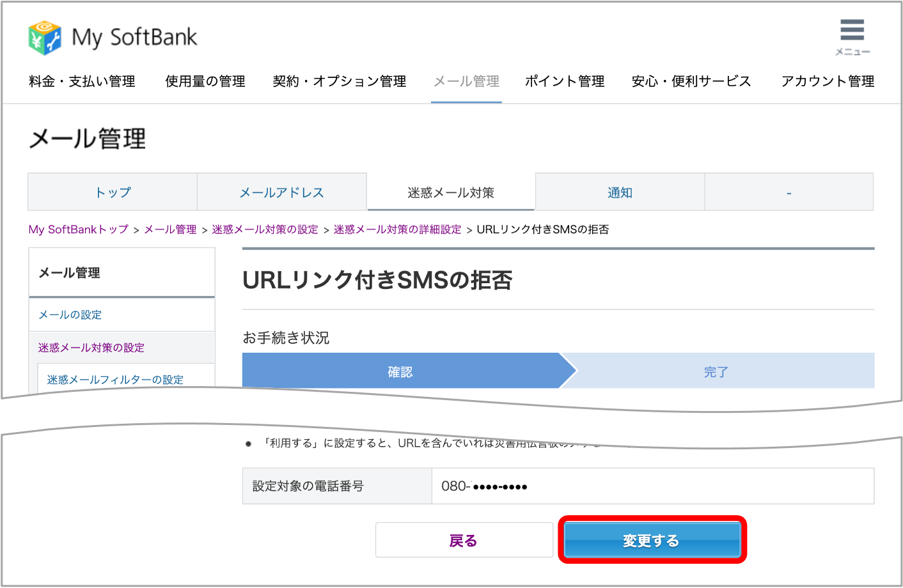Open 迷惑メールフィルターの設定 sidebar link
Image resolution: width=903 pixels, height=588 pixels.
coord(115,380)
